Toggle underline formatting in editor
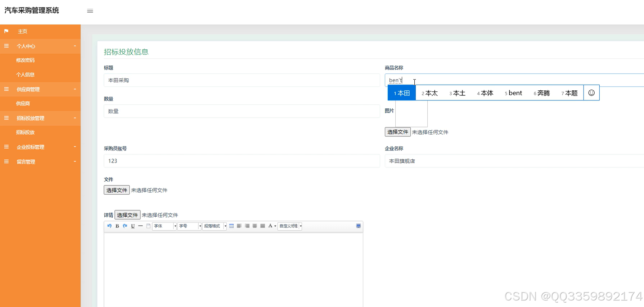This screenshot has height=307, width=644. 133,226
